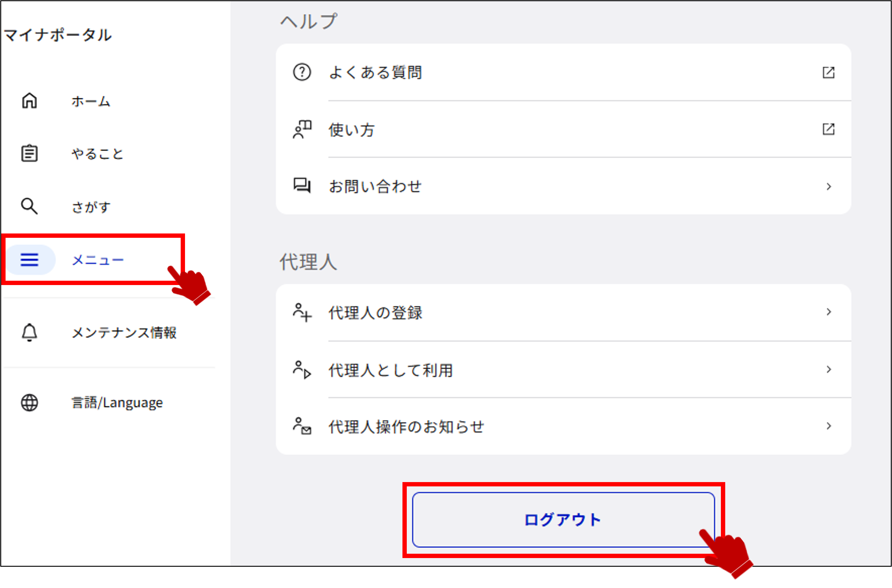
Task: Click the Home house icon
Action: point(29,100)
